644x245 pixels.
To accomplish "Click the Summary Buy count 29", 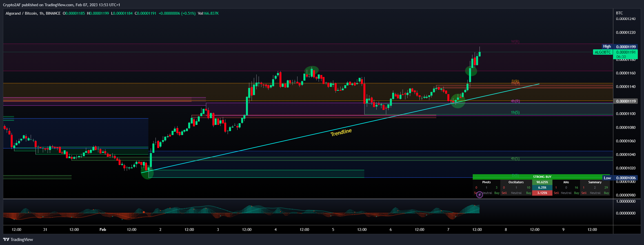I will click(606, 187).
